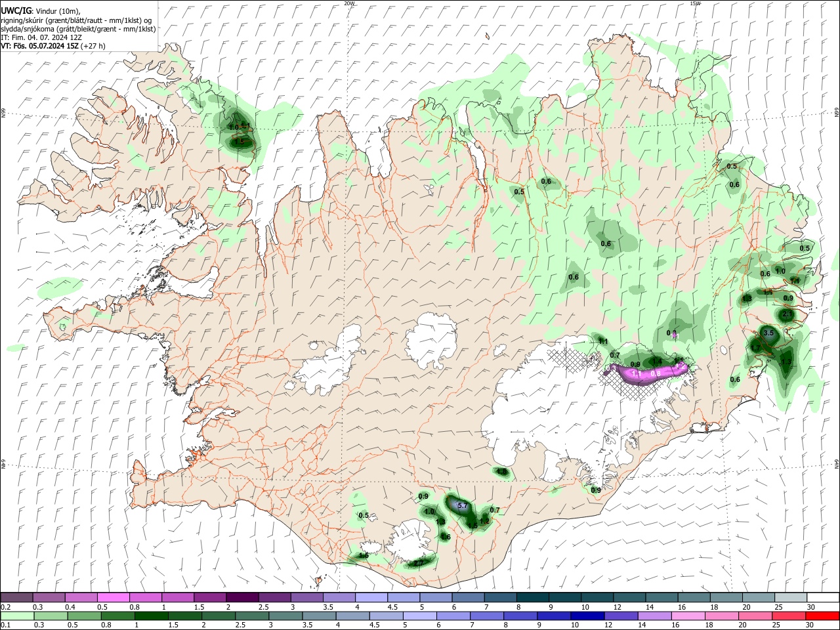Click the palest green 0.1 rain legend swatch
The image size is (840, 630).
pos(18,616)
